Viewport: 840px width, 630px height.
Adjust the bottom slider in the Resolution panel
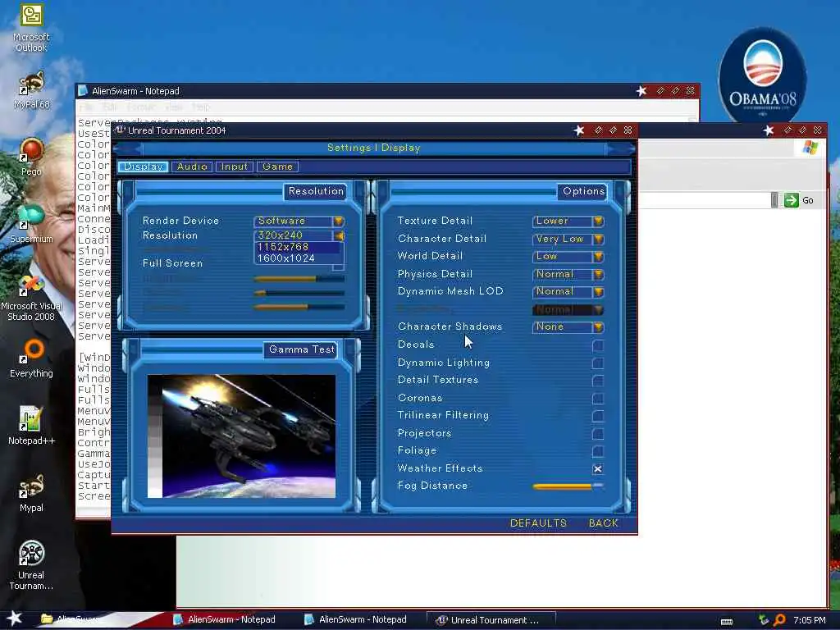pos(299,307)
